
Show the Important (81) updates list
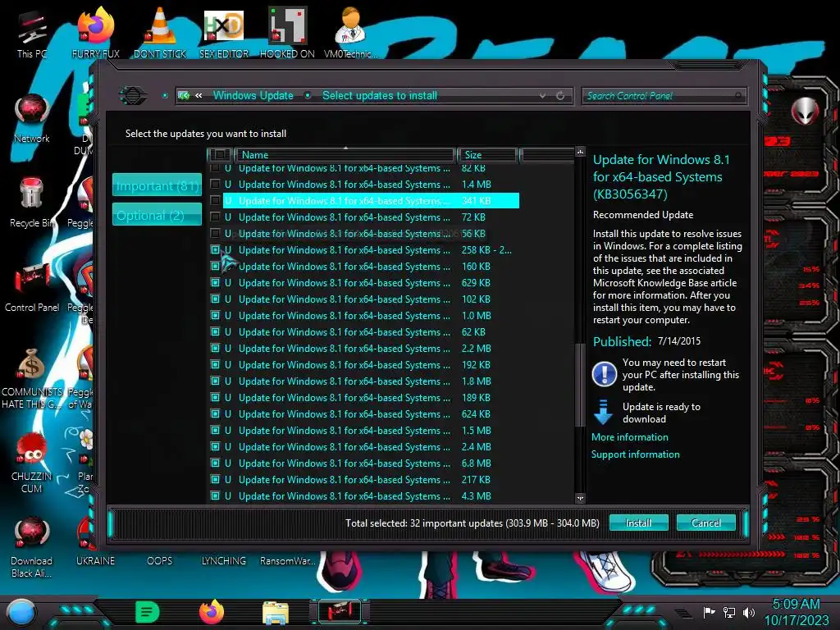click(x=157, y=186)
